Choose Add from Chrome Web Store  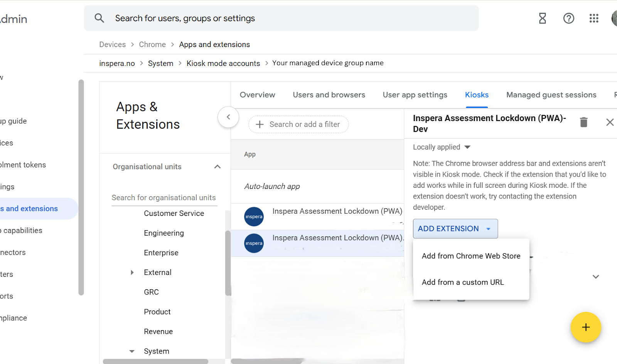(471, 256)
